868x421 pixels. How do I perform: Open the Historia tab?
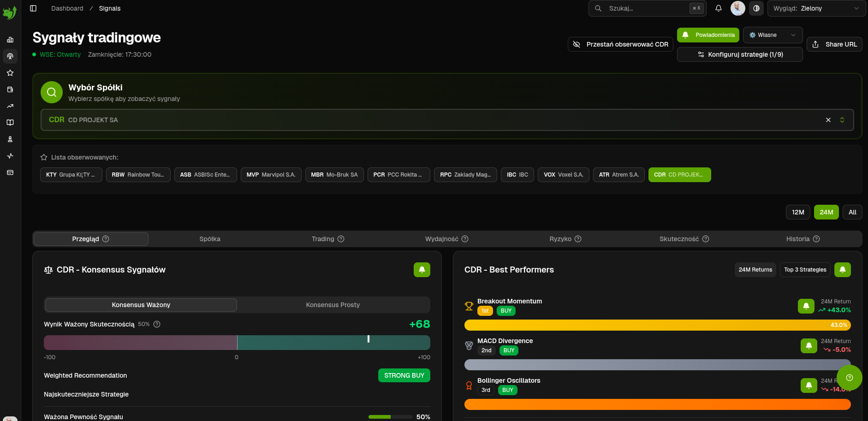[x=803, y=239]
